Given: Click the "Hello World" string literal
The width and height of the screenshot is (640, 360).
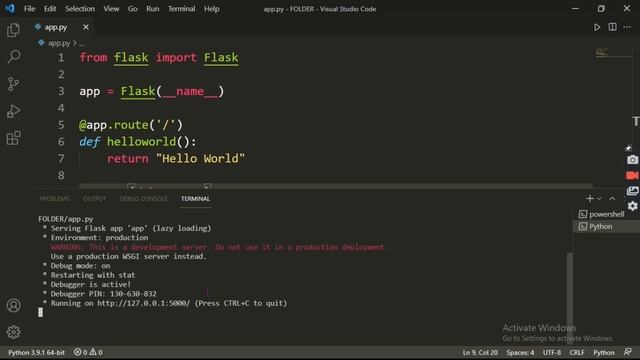Looking at the screenshot, I should click(200, 158).
